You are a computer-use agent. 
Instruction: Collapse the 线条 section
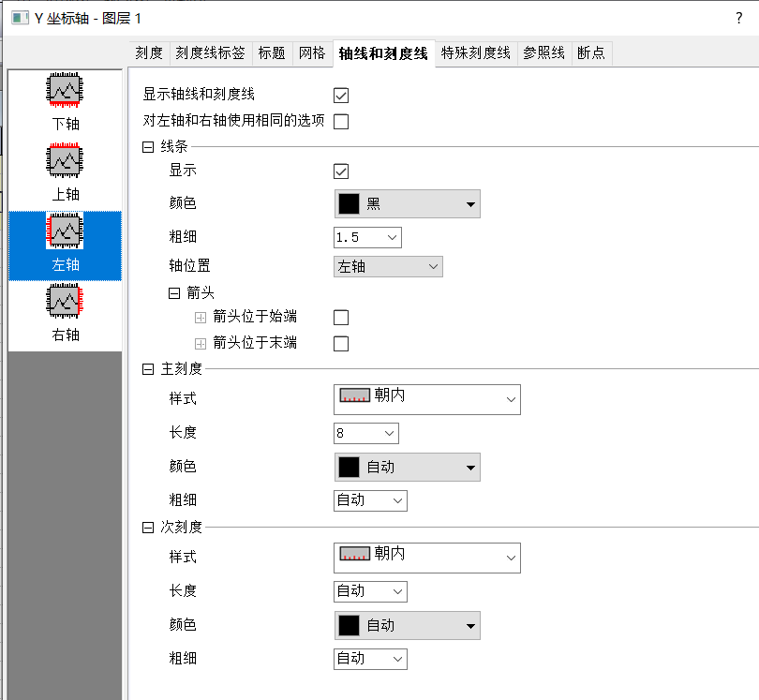pos(147,146)
